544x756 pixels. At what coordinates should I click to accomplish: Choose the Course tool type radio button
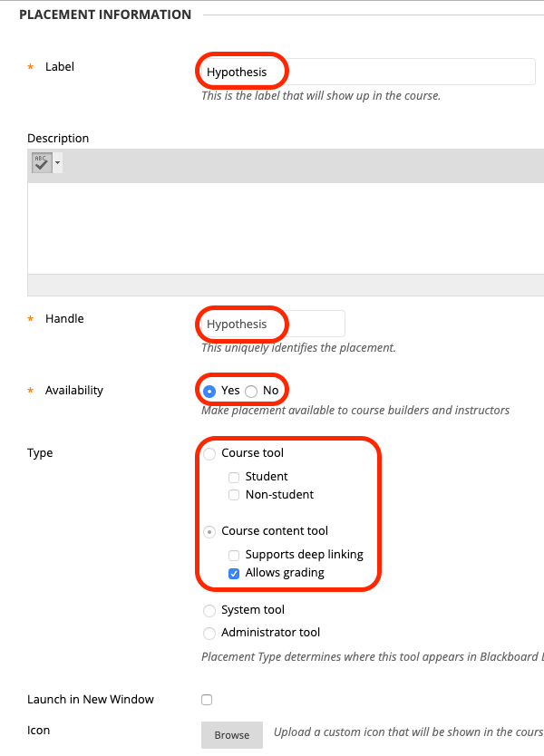tap(209, 454)
